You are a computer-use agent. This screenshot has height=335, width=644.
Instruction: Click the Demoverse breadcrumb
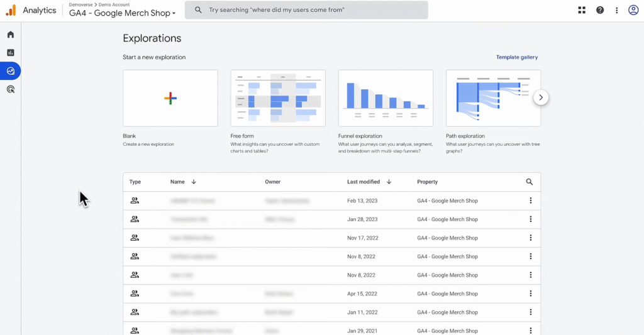[x=80, y=4]
